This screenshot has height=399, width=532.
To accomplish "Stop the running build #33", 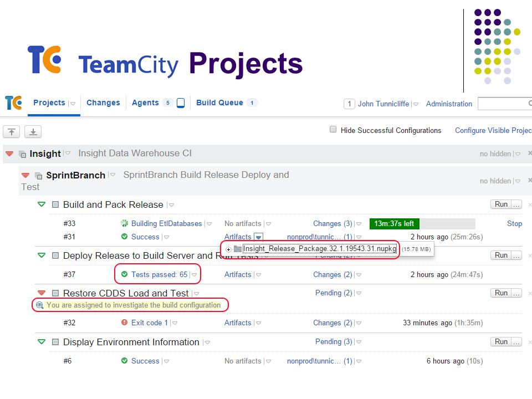I will (x=514, y=223).
